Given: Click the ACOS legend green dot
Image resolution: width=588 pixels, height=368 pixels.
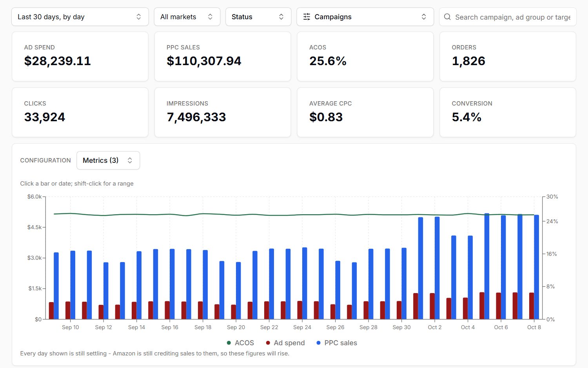Looking at the screenshot, I should [x=229, y=343].
